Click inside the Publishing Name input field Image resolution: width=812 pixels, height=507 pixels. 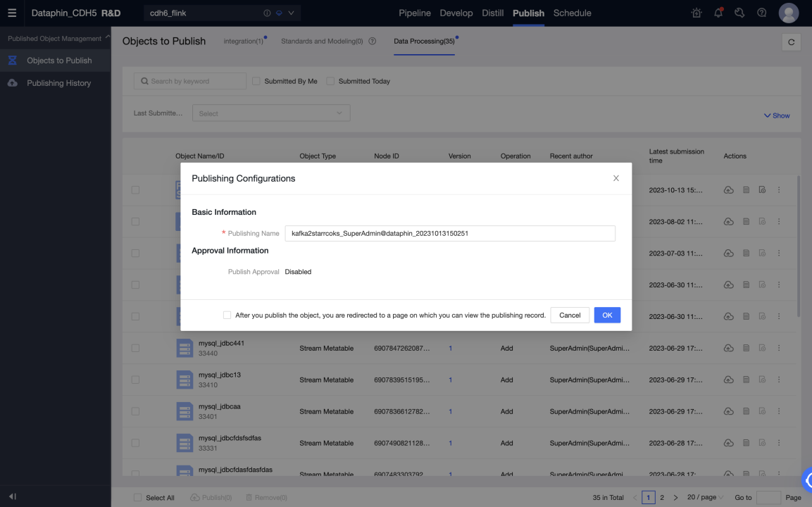coord(451,233)
